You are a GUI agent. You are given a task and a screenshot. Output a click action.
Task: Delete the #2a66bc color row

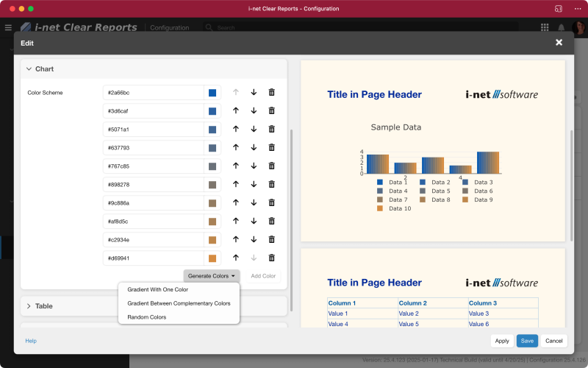click(x=271, y=93)
